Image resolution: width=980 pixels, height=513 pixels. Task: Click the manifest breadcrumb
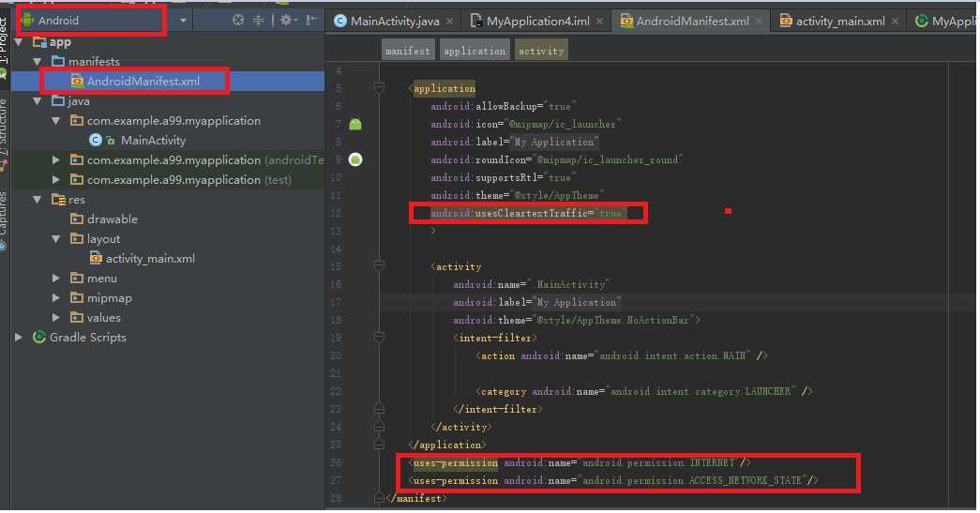[x=408, y=51]
